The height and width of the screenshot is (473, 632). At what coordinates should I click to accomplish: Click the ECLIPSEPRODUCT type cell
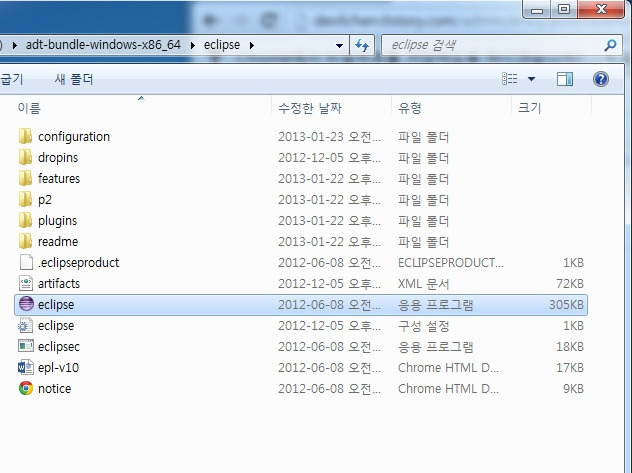coord(451,263)
